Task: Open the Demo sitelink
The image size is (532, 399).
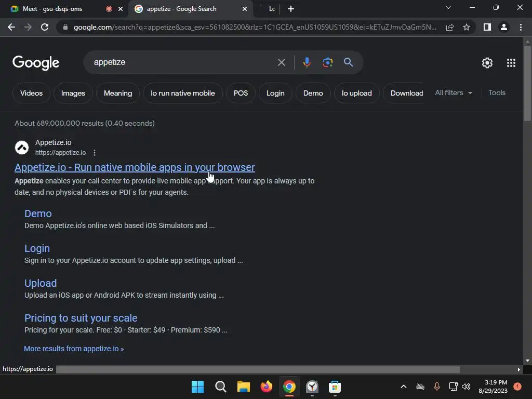Action: (x=38, y=214)
